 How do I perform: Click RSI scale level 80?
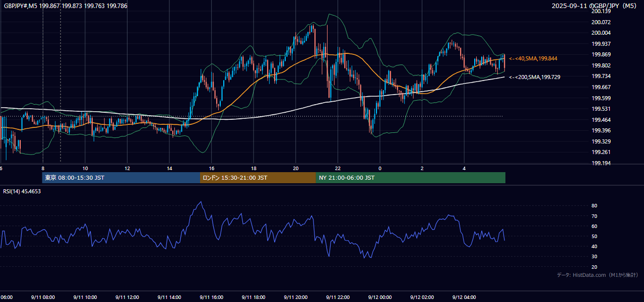[x=594, y=206]
